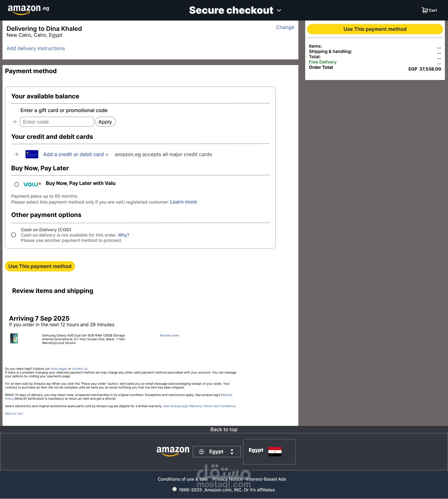Viewport: 448px width, 499px height.
Task: Click Add delivery instructions link
Action: click(36, 49)
